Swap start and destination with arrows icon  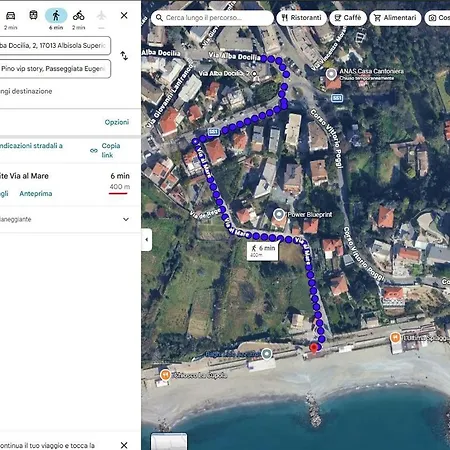(x=124, y=56)
